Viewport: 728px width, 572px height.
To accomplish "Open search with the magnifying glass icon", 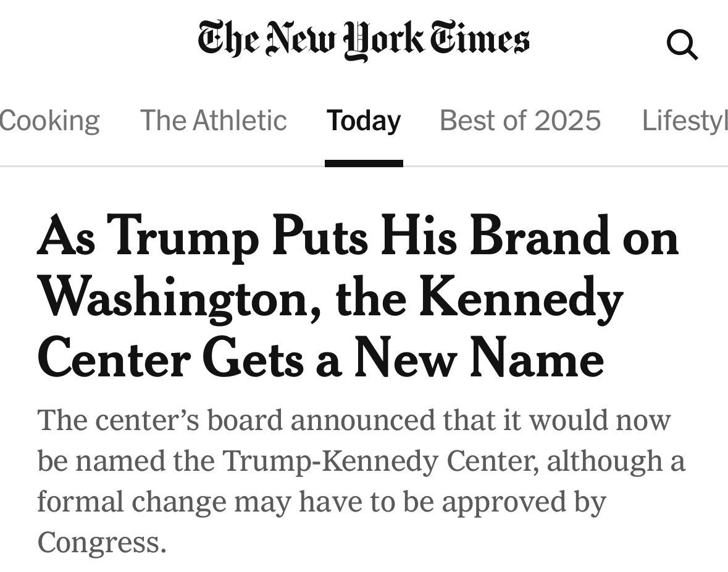I will [x=682, y=45].
